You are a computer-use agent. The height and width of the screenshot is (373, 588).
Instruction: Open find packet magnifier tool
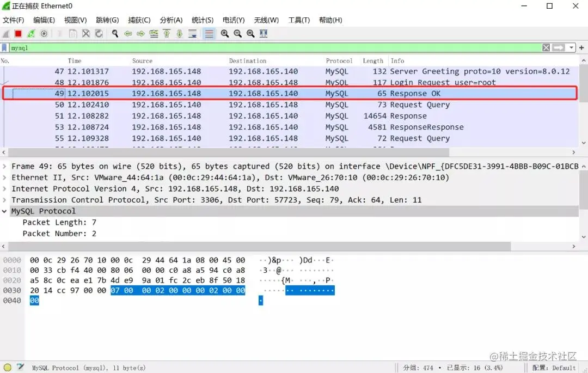click(115, 34)
